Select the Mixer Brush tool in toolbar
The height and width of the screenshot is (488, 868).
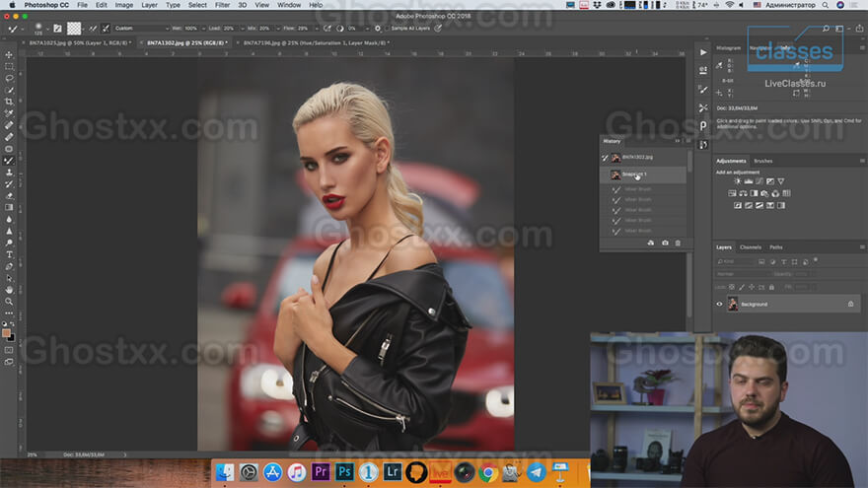click(9, 161)
